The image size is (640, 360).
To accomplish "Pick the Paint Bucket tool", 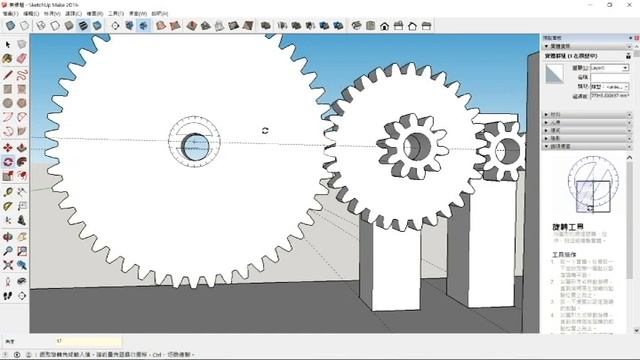I will [8, 58].
